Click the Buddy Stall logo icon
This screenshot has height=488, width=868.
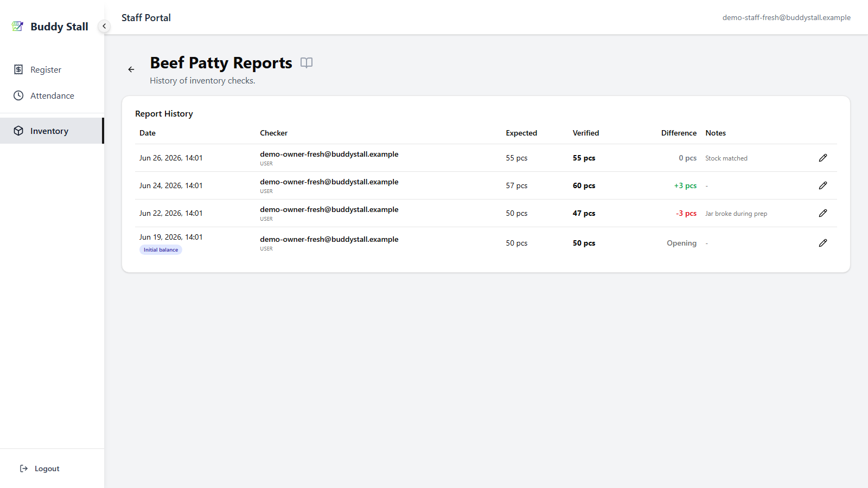click(18, 26)
